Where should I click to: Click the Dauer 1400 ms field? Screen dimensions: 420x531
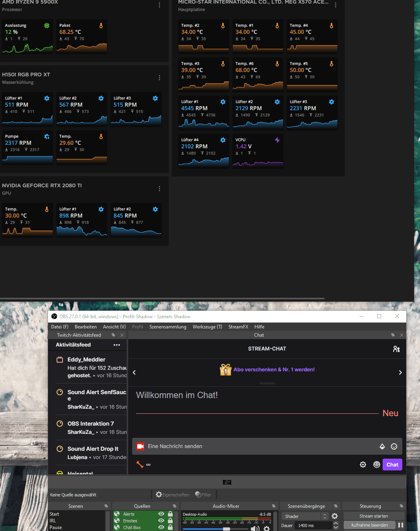313,525
